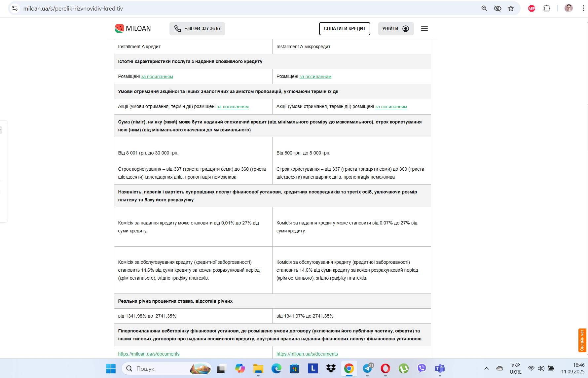The width and height of the screenshot is (588, 378).
Task: Open the left Акції promotions link
Action: tap(233, 107)
